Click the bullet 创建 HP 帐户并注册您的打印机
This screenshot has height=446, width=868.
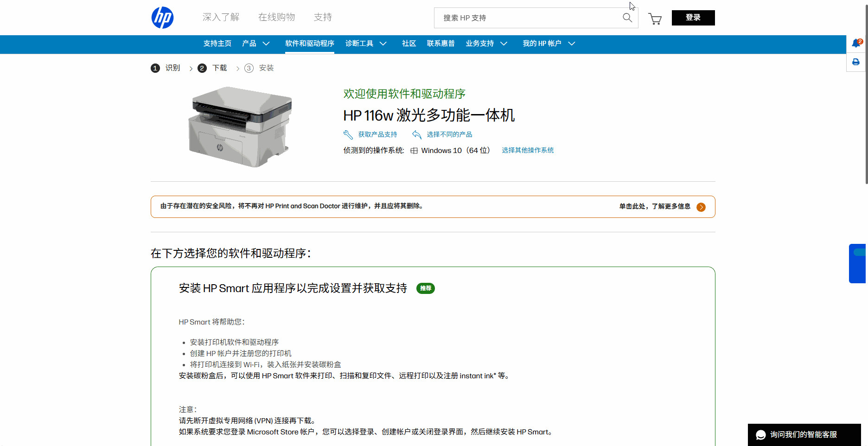pyautogui.click(x=241, y=353)
